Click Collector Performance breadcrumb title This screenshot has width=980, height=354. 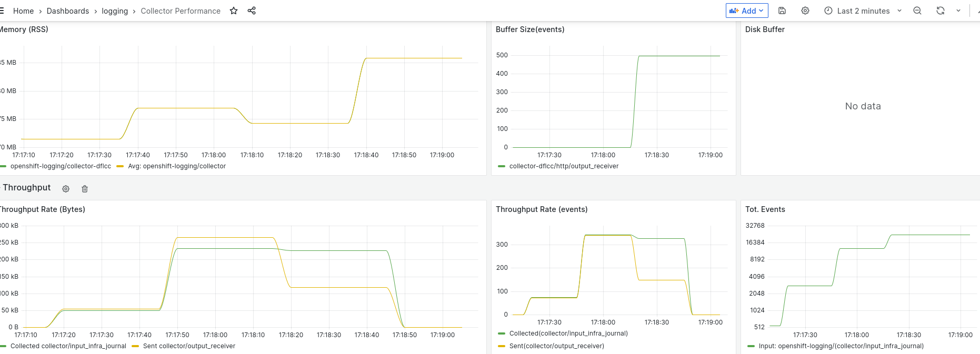[181, 11]
